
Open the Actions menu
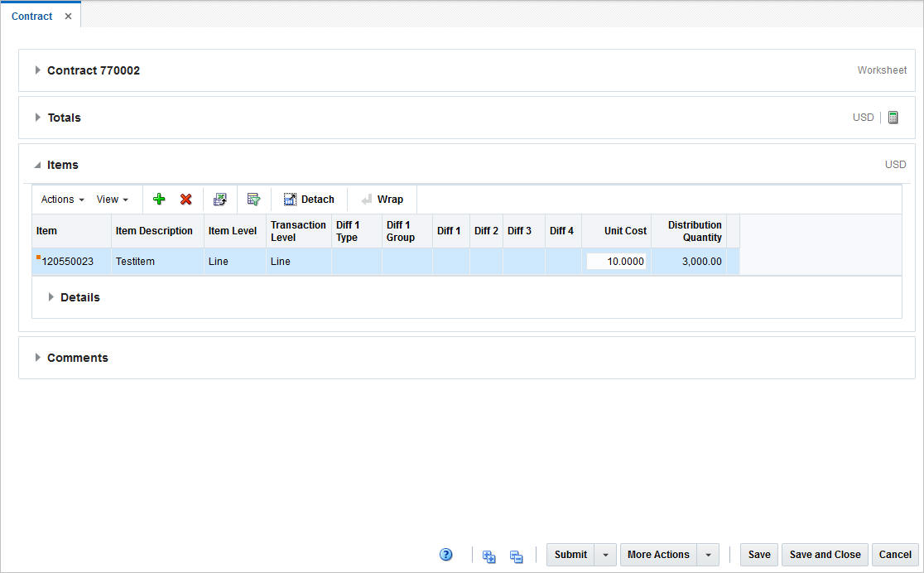tap(62, 200)
